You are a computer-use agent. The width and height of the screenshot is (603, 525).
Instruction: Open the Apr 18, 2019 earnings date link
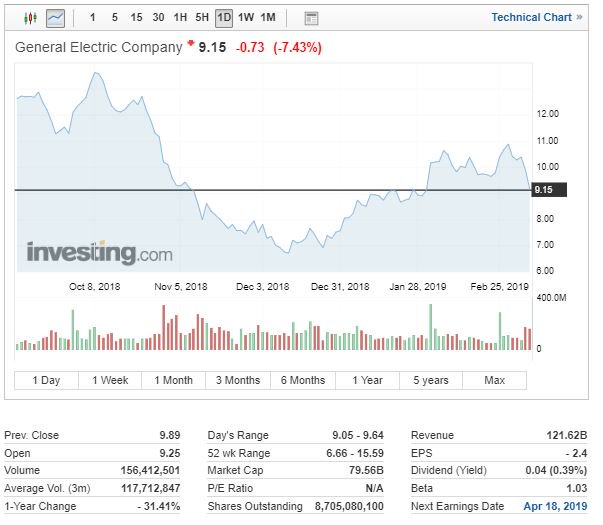click(556, 506)
